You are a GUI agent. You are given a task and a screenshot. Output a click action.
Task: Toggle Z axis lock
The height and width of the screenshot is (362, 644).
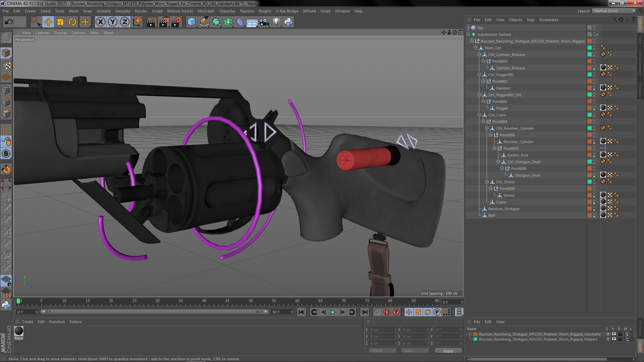[125, 22]
